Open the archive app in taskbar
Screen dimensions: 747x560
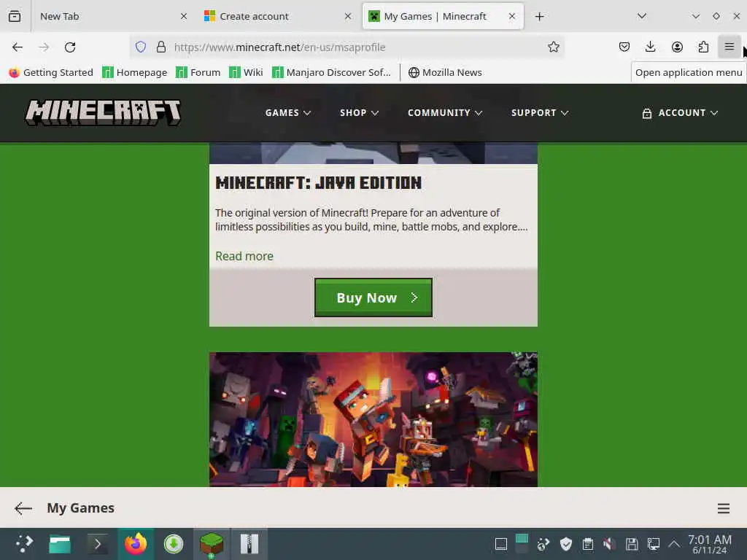249,544
